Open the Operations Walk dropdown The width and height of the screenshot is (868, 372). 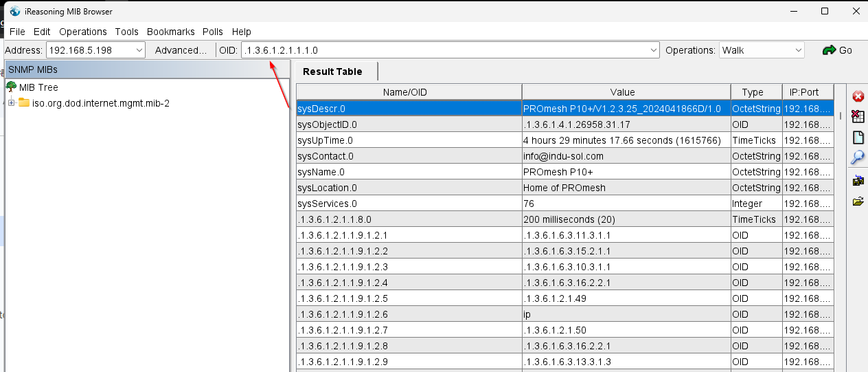(798, 50)
